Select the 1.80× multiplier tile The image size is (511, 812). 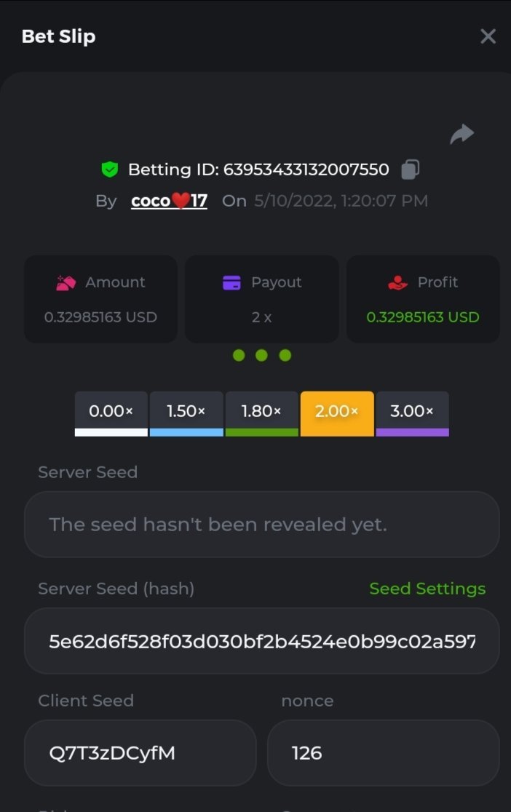tap(261, 413)
